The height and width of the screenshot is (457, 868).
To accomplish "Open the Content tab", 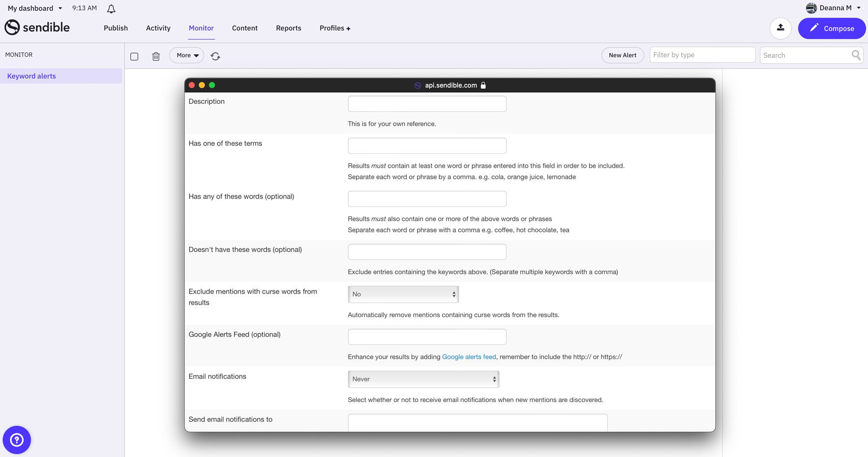I will pyautogui.click(x=244, y=28).
